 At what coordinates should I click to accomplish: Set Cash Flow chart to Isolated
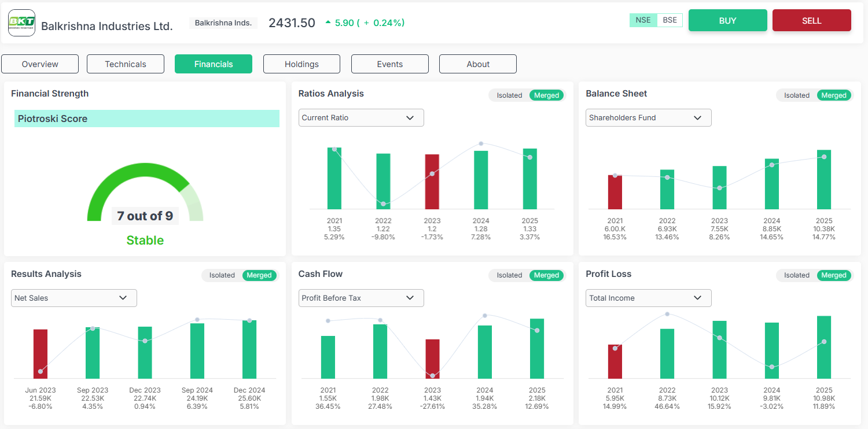coord(509,275)
